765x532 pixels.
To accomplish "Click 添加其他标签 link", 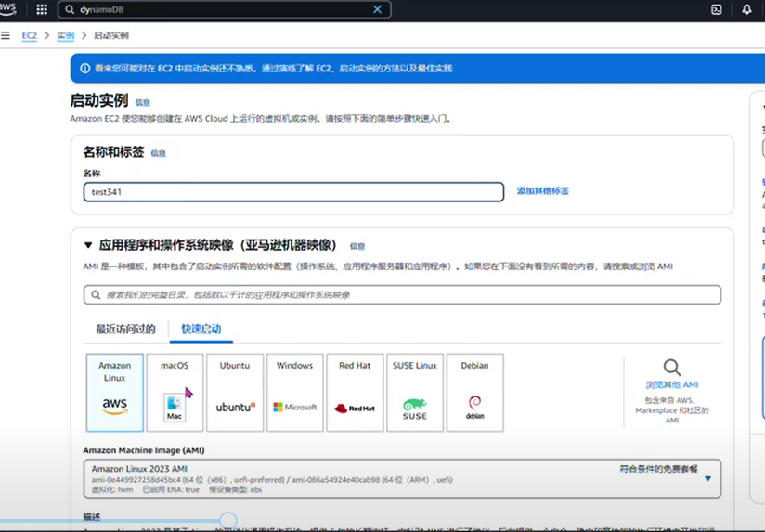I will click(x=542, y=191).
